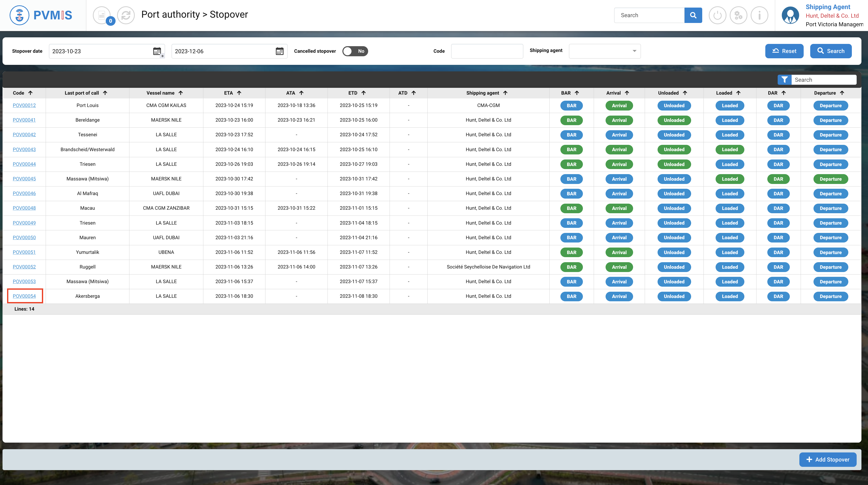Viewport: 868px width, 485px height.
Task: Click the info icon in header
Action: 759,15
